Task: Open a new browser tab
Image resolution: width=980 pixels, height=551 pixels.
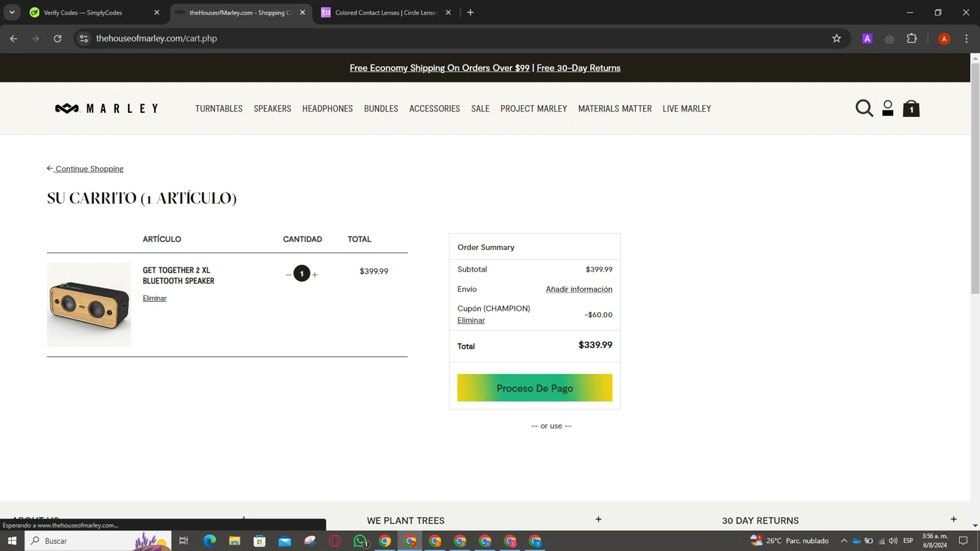Action: click(470, 12)
